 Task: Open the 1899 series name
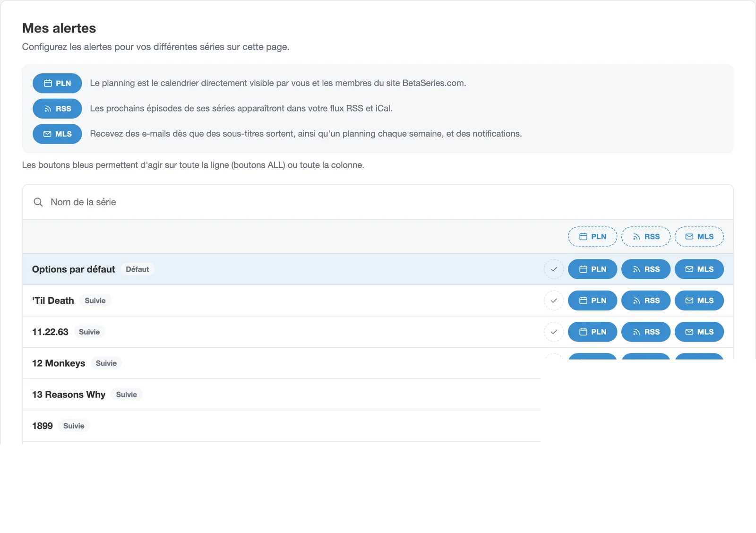(x=43, y=426)
